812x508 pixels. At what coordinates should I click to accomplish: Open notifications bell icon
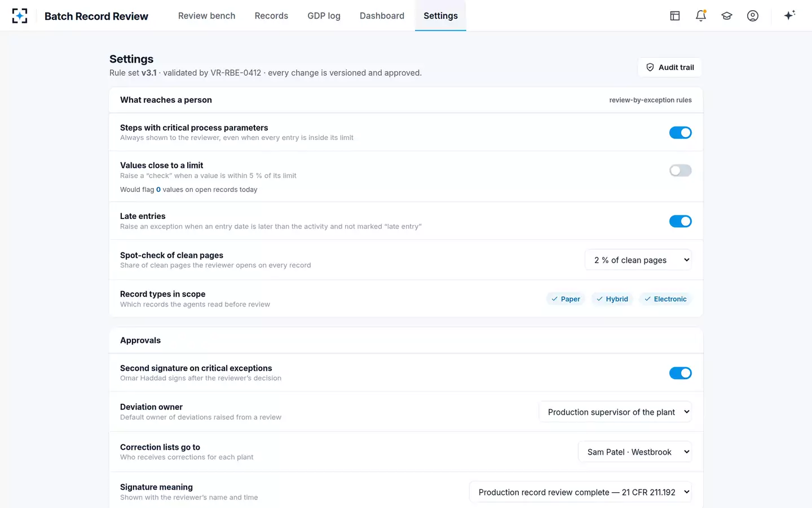pyautogui.click(x=701, y=16)
